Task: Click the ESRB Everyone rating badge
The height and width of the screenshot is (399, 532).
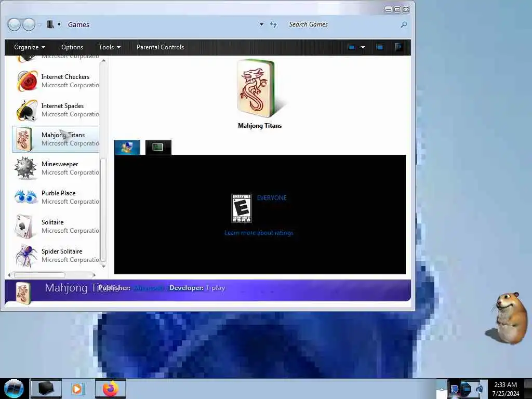Action: [241, 208]
